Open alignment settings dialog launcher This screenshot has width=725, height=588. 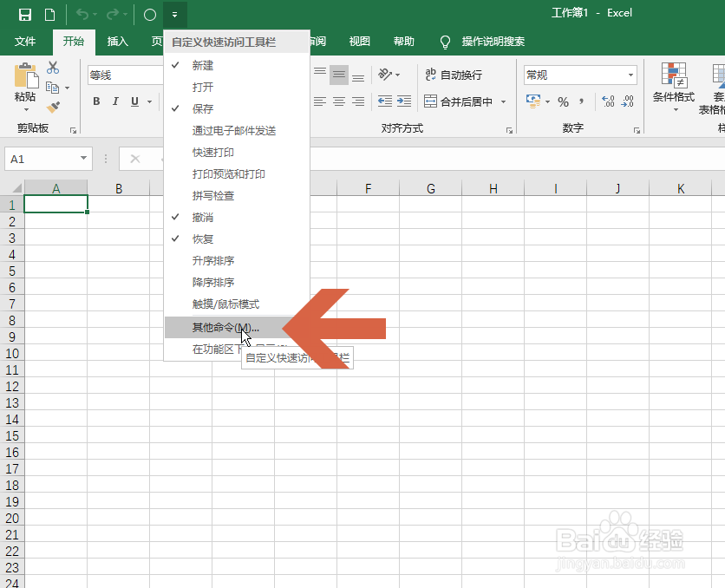tap(509, 131)
